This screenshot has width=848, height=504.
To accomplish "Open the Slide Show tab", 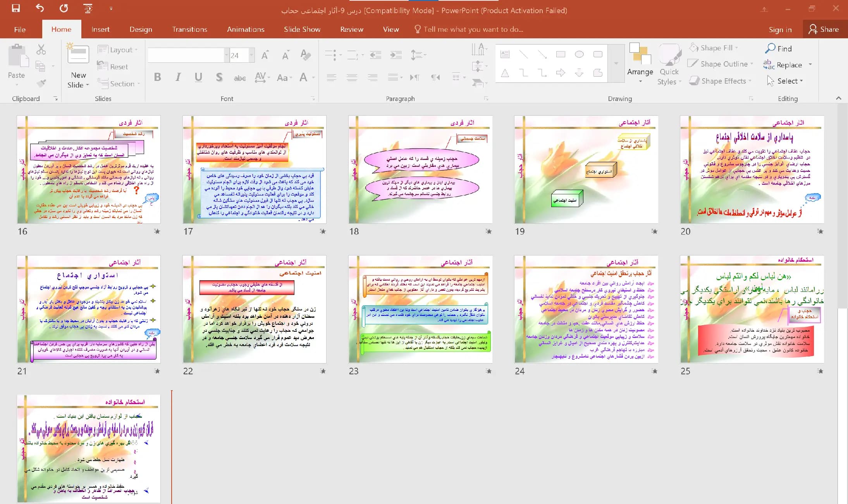I will point(302,29).
